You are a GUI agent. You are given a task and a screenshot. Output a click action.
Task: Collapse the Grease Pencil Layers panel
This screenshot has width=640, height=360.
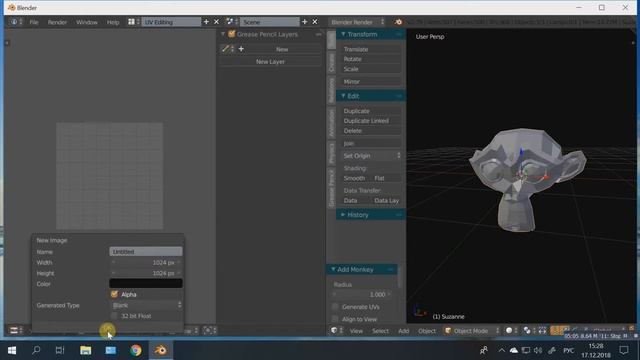click(223, 34)
